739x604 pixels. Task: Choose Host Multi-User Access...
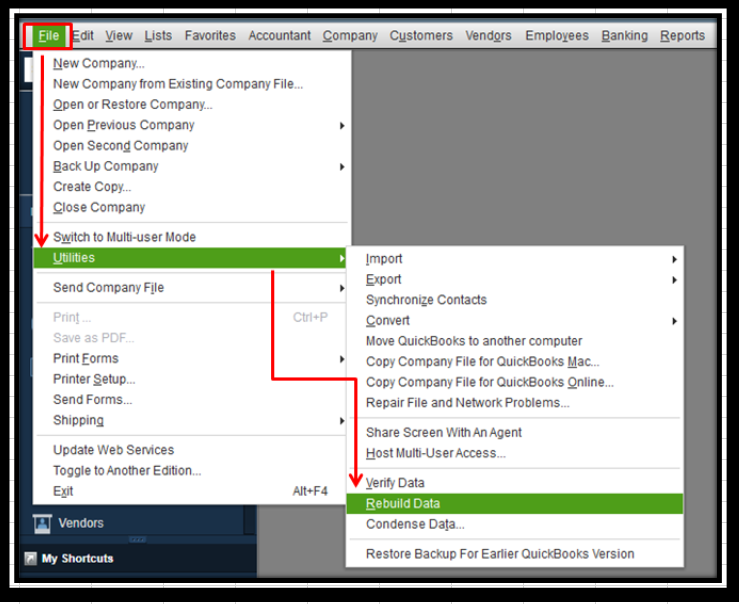pos(515,453)
